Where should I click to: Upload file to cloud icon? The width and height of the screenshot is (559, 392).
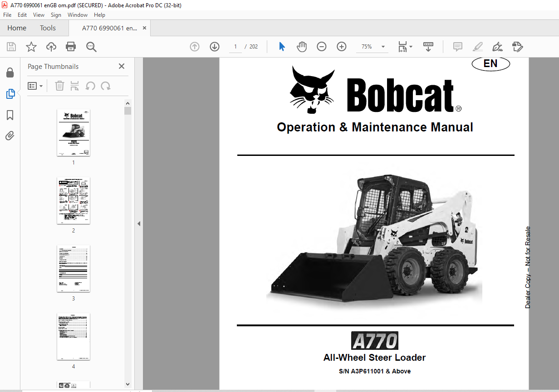pyautogui.click(x=51, y=47)
